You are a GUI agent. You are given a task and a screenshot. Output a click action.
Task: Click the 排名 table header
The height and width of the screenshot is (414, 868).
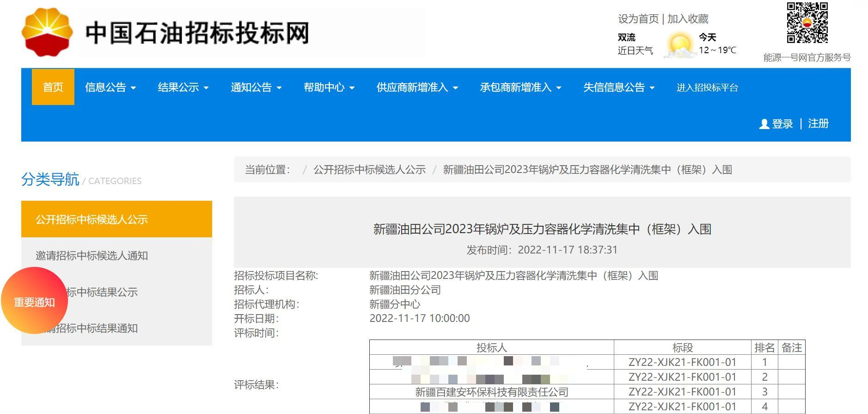pos(764,348)
